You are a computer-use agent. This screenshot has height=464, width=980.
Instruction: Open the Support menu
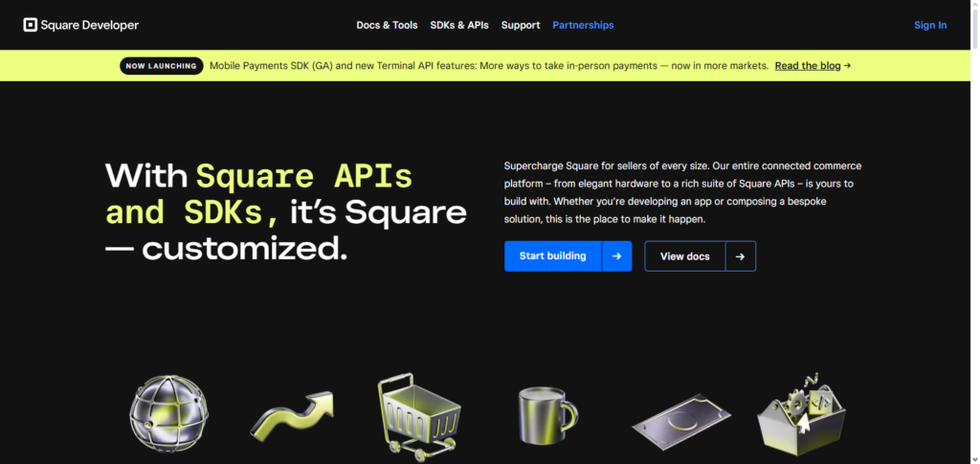(521, 25)
